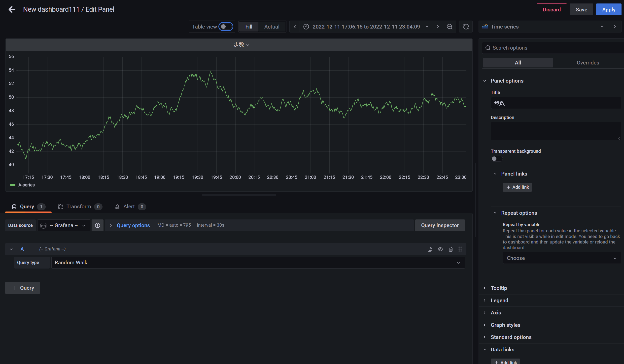Click the Add Query button
This screenshot has width=624, height=364.
[23, 288]
